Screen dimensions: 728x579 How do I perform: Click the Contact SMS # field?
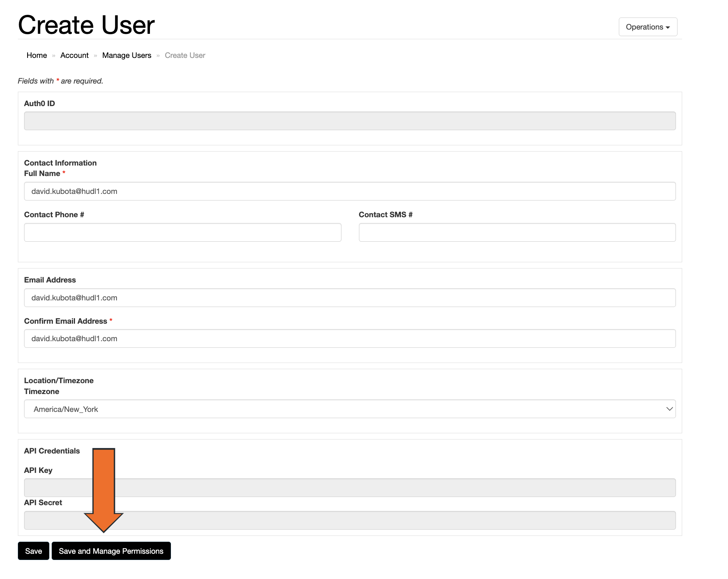(517, 232)
